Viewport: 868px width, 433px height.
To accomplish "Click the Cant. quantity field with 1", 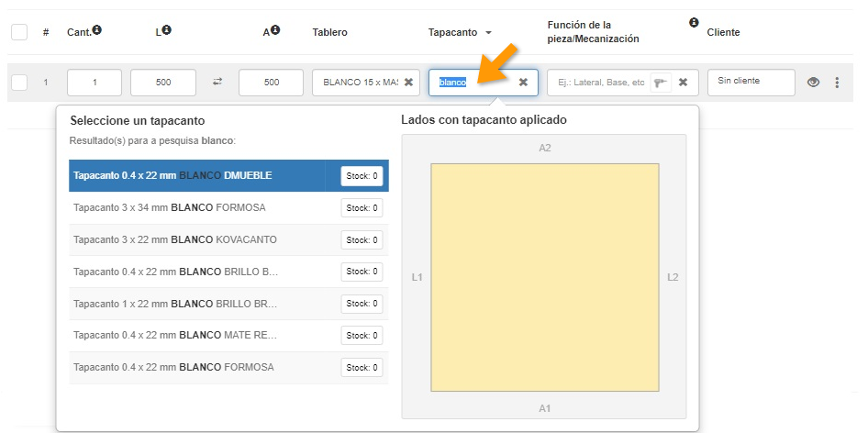I will (x=95, y=82).
